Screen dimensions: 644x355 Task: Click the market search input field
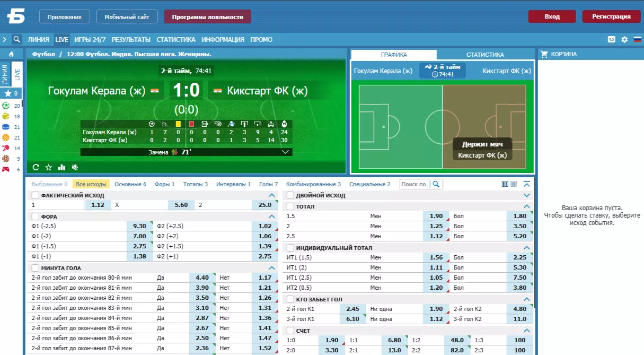pyautogui.click(x=414, y=184)
